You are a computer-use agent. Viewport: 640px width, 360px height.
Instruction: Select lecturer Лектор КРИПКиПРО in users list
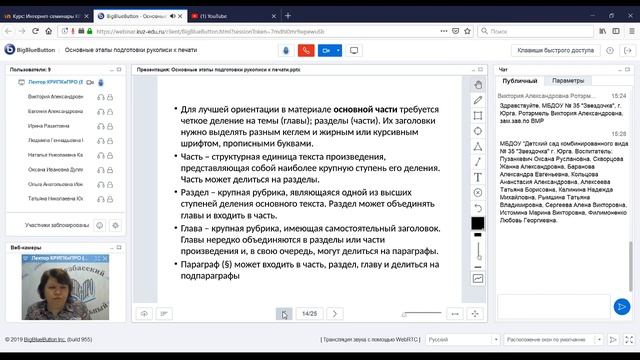56,82
